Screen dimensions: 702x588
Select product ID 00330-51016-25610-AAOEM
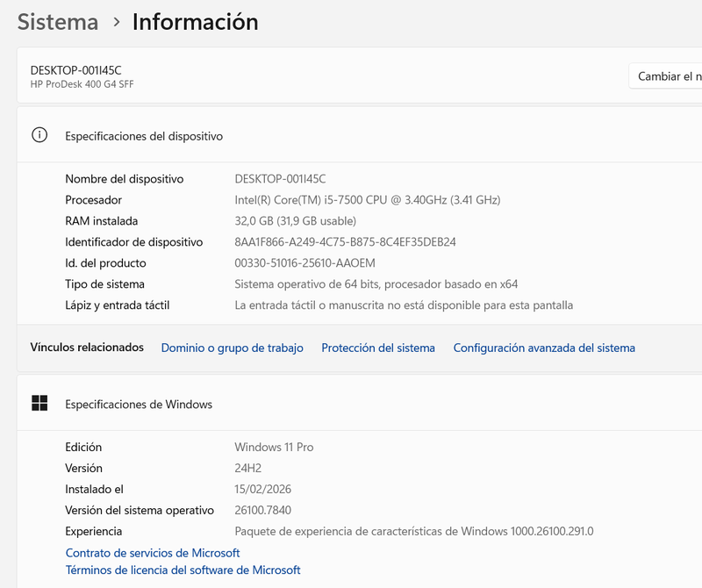tap(304, 263)
